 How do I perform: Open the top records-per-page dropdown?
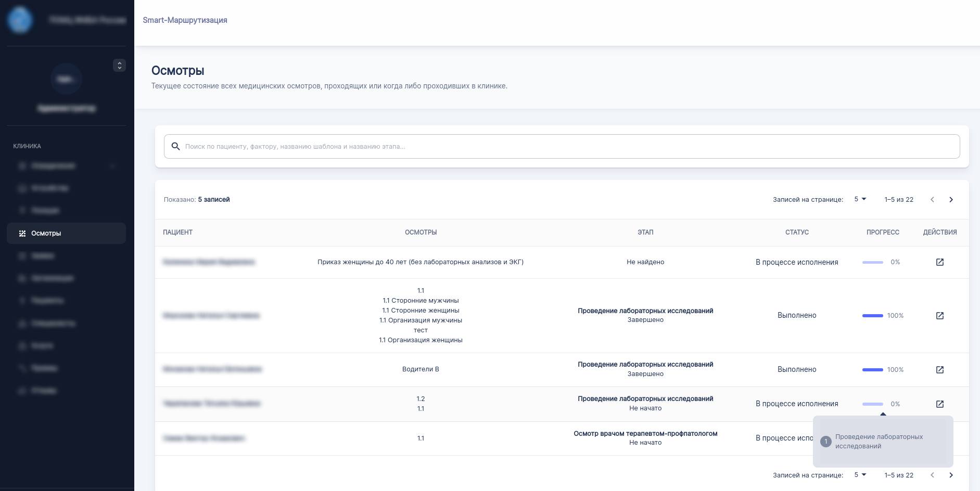[x=860, y=199]
